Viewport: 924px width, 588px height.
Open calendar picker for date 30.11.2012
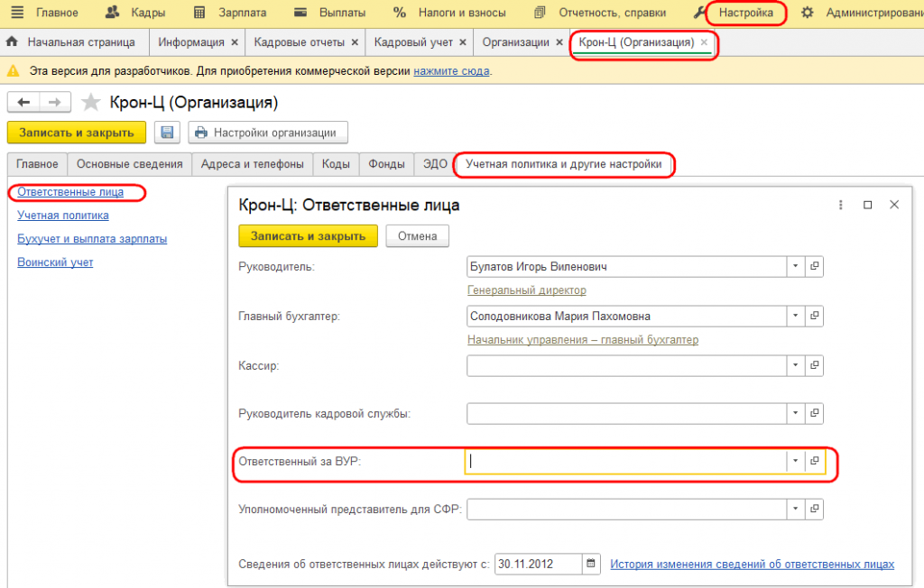[590, 564]
